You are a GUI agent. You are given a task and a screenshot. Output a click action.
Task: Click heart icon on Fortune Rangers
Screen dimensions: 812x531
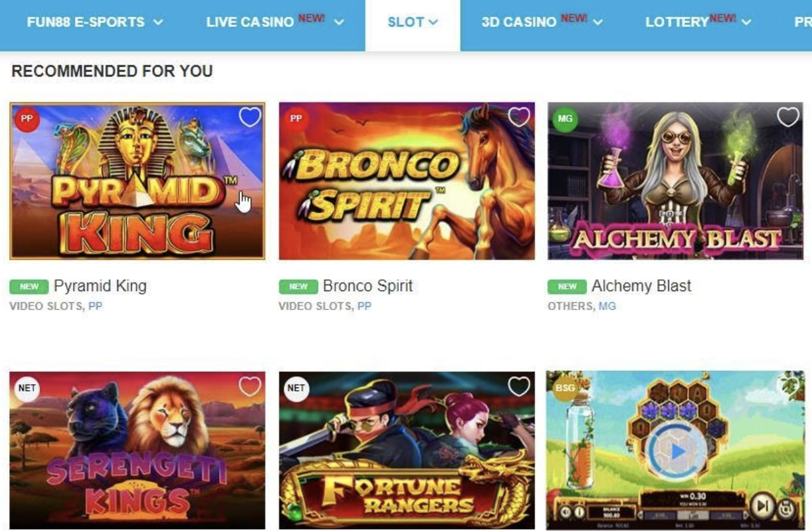click(x=519, y=387)
